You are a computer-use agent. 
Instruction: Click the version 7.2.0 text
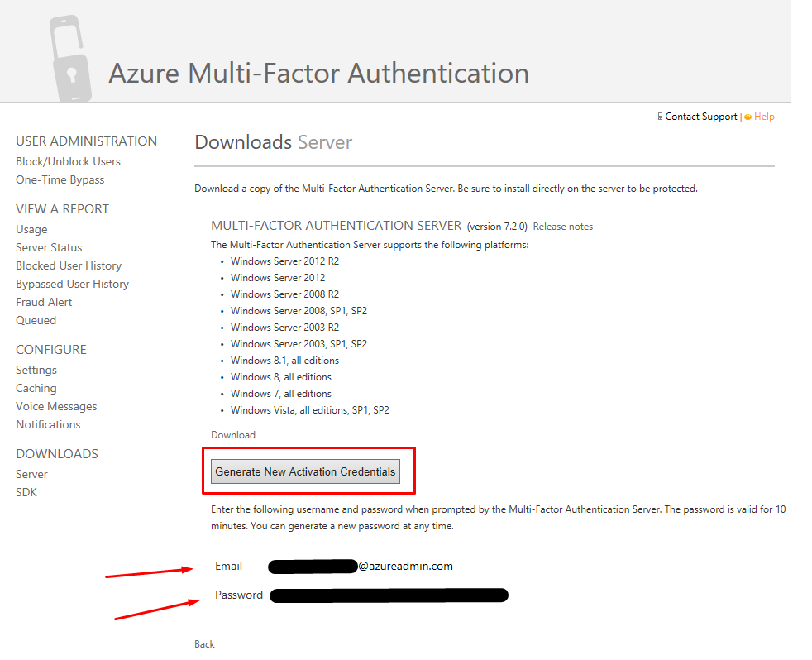click(x=497, y=227)
